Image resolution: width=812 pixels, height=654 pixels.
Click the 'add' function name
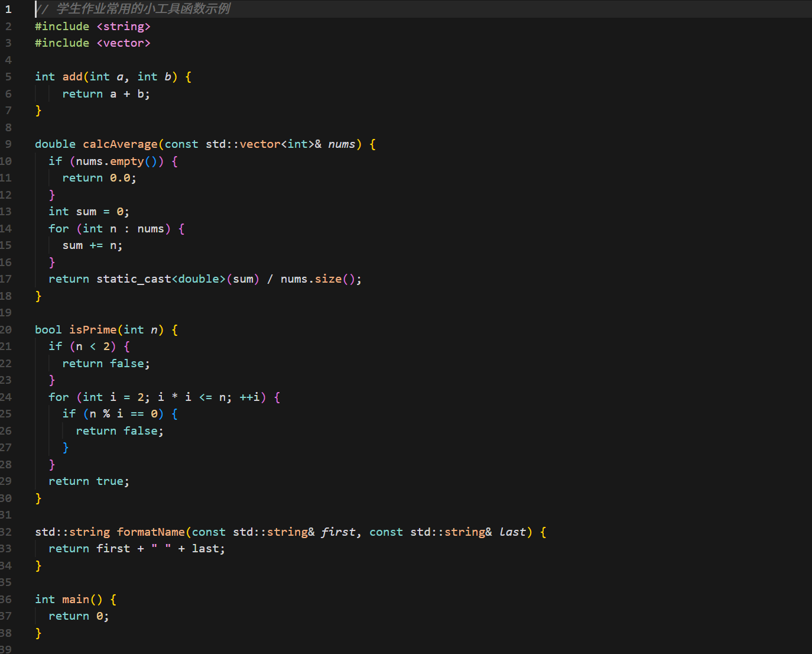[73, 77]
